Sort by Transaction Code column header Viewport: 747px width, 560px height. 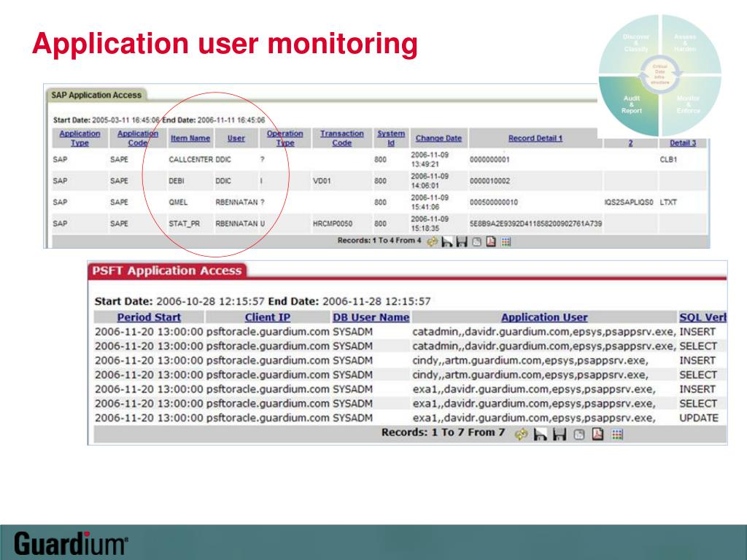pos(341,138)
